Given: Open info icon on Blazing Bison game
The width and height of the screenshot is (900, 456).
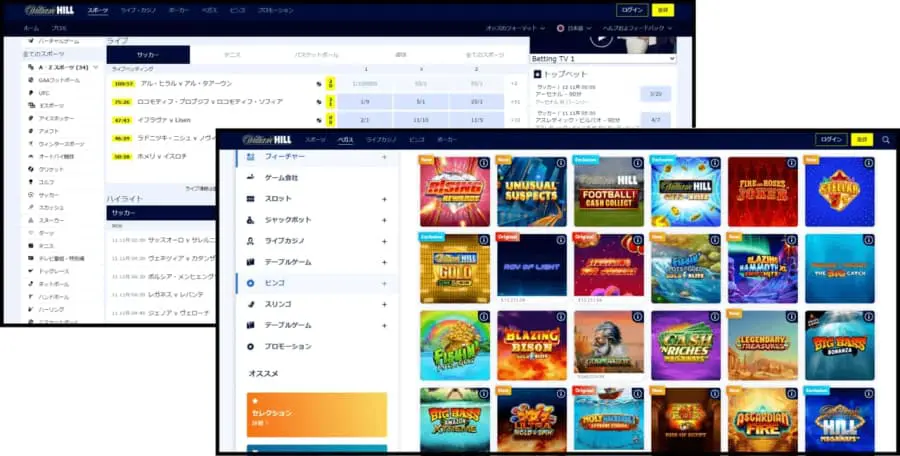Looking at the screenshot, I should point(561,317).
